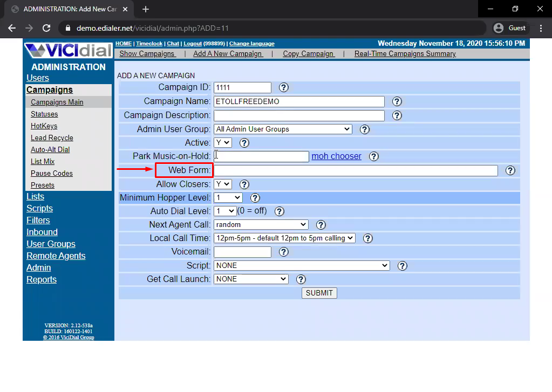The image size is (552, 392).
Task: Expand the Next Agent Call dropdown
Action: click(x=261, y=224)
